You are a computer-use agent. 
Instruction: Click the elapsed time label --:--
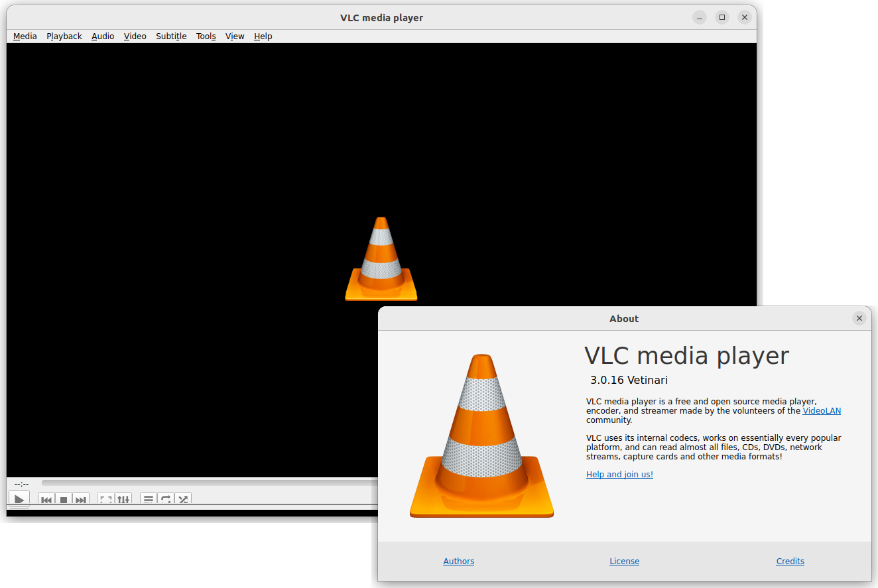21,484
